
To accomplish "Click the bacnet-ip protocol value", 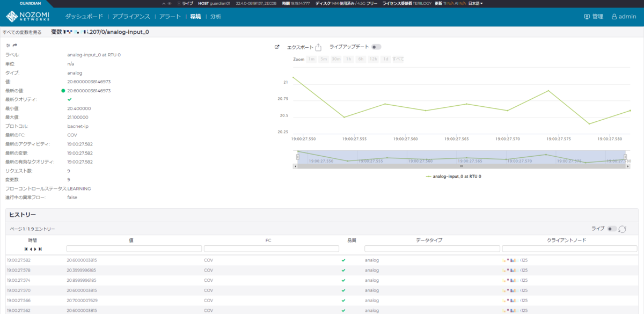I will click(x=78, y=126).
